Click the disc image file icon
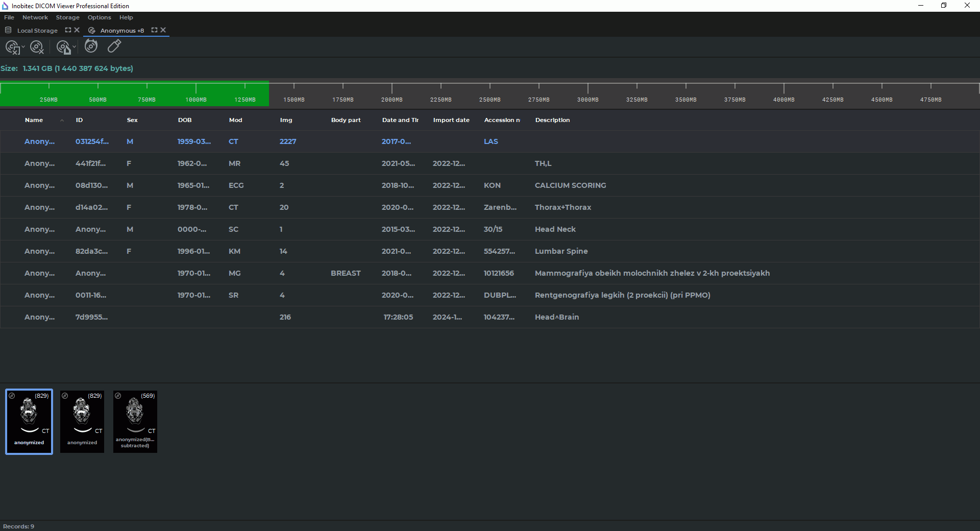Image resolution: width=980 pixels, height=531 pixels. pos(63,47)
